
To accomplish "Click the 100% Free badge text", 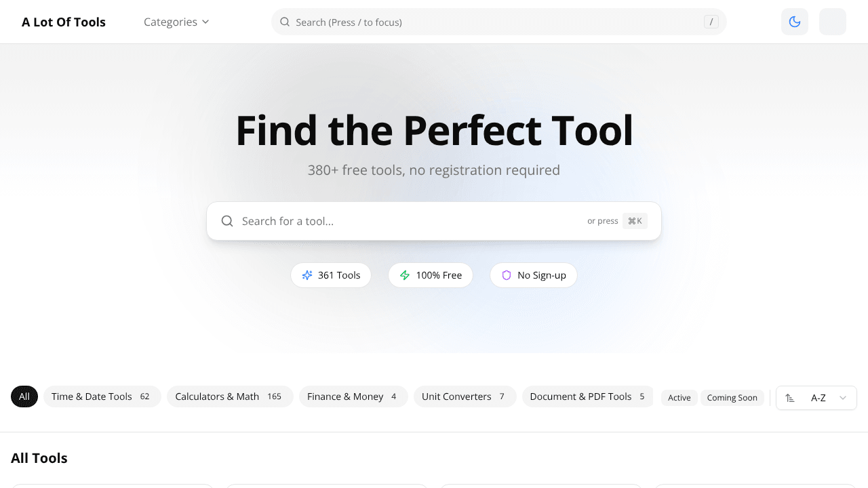I will [439, 275].
